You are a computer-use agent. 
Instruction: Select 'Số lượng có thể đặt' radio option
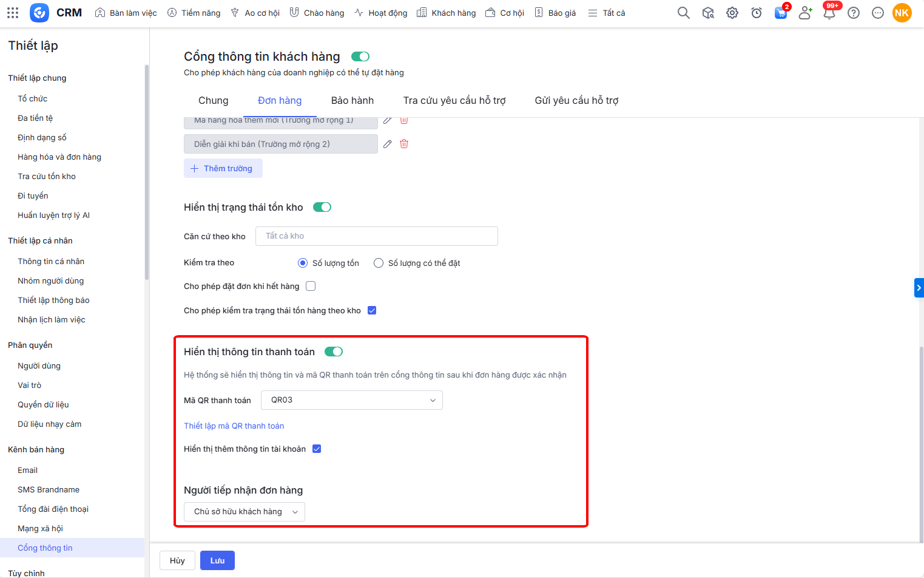379,263
